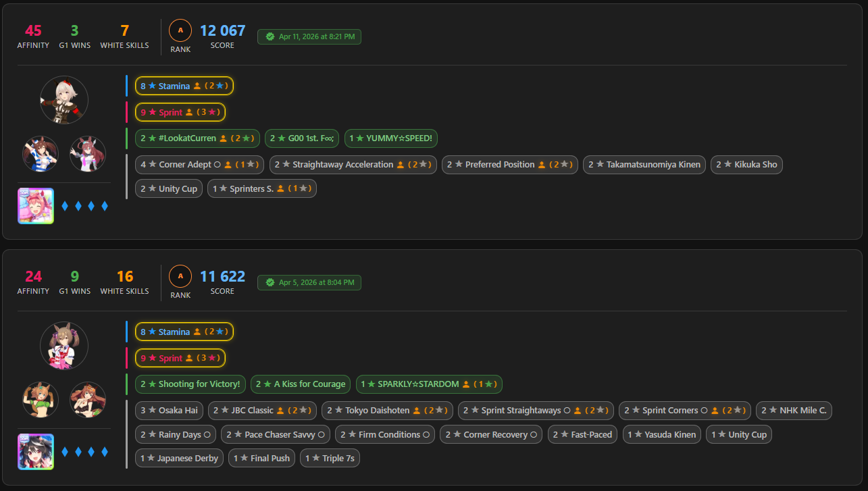The width and height of the screenshot is (868, 491).
Task: Click the NHK Mile C. chip
Action: 794,410
